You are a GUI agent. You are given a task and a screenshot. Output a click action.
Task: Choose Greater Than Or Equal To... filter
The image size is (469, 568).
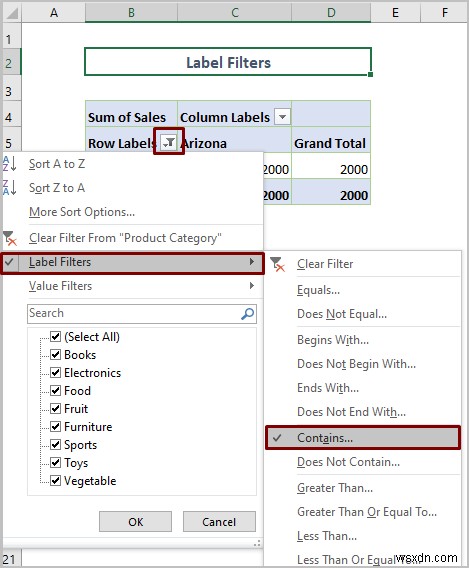click(363, 512)
